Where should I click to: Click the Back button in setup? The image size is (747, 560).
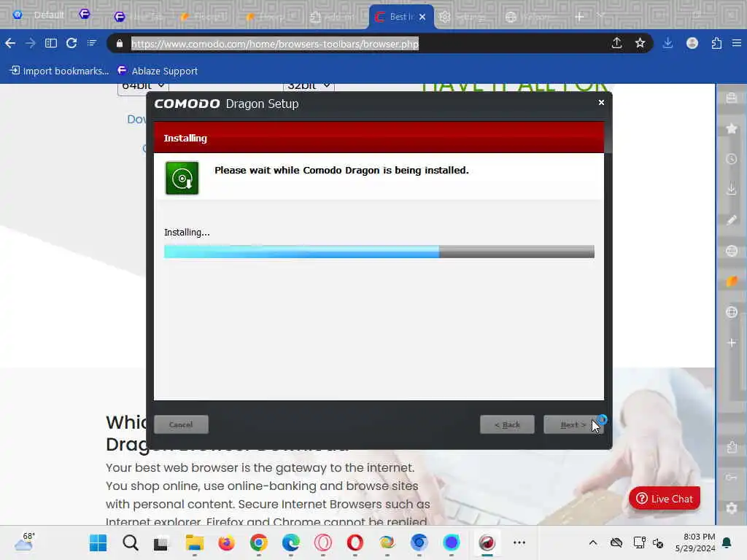[x=507, y=424]
